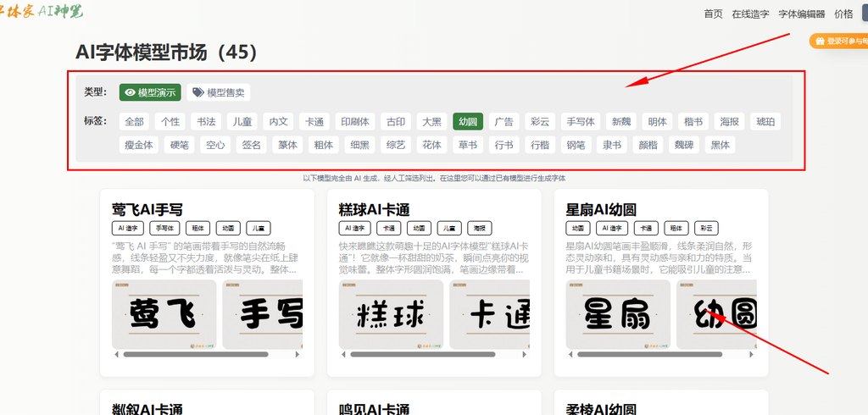Image resolution: width=868 pixels, height=415 pixels.
Task: Filter by the 楷书 tag
Action: point(693,122)
